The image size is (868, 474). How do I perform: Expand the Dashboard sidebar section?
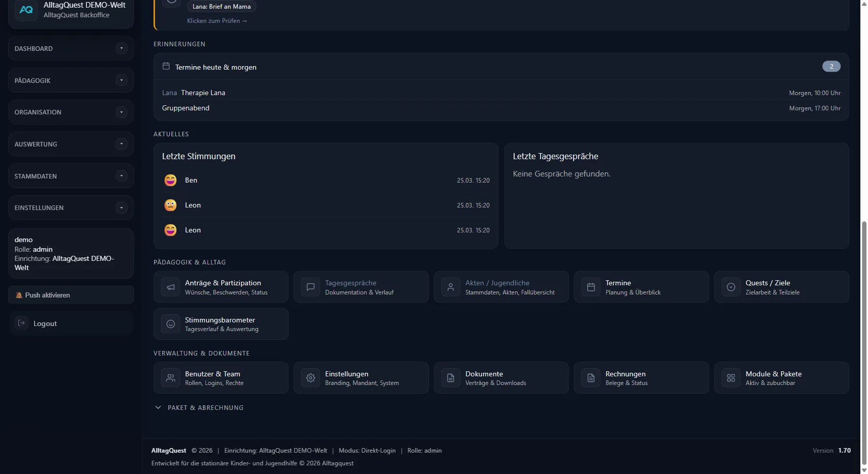(x=71, y=49)
